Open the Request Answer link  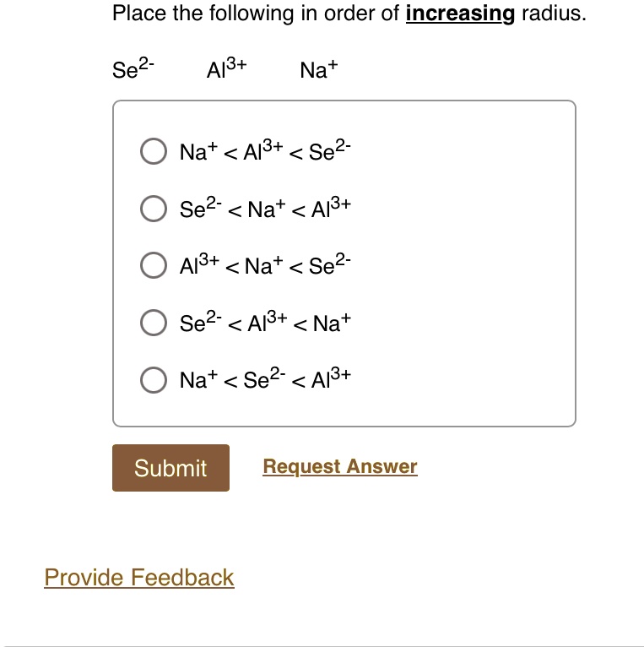340,467
